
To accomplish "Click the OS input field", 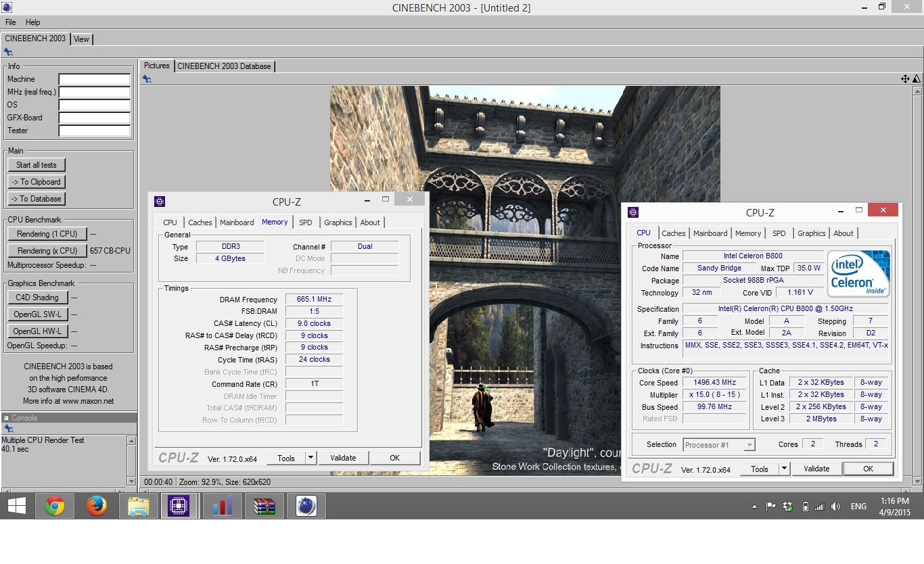I will coord(94,105).
